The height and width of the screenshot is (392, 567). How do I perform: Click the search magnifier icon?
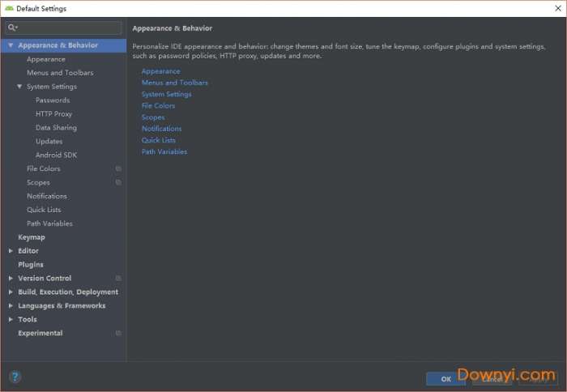12,28
